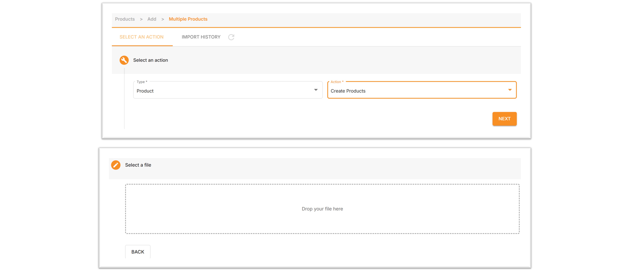Click the refresh icon beside Import History
The image size is (644, 275).
(231, 37)
